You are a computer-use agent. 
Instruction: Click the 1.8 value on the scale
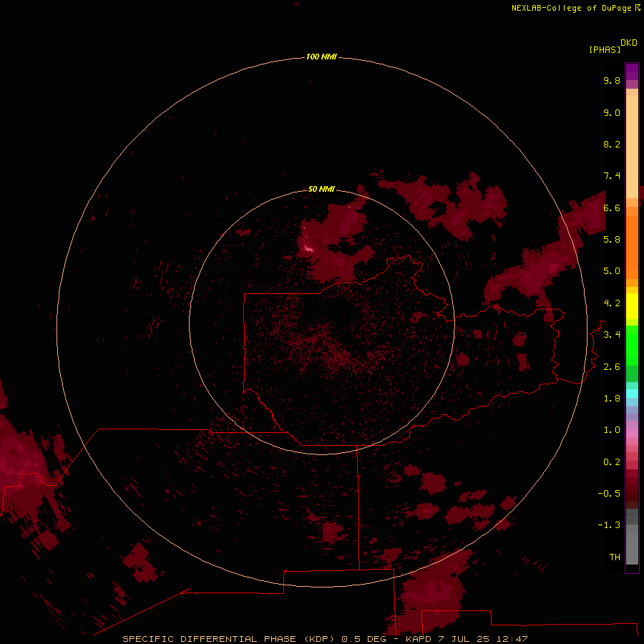point(612,399)
